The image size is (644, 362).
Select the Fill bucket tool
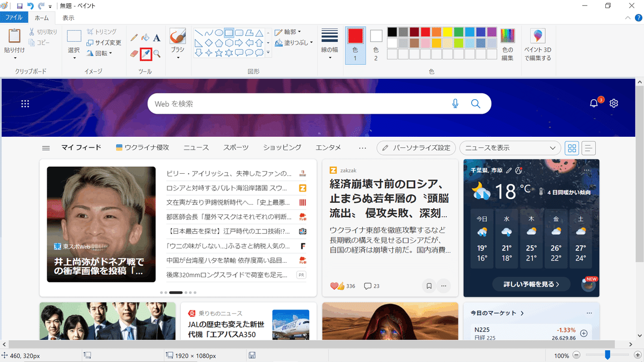[x=145, y=38]
